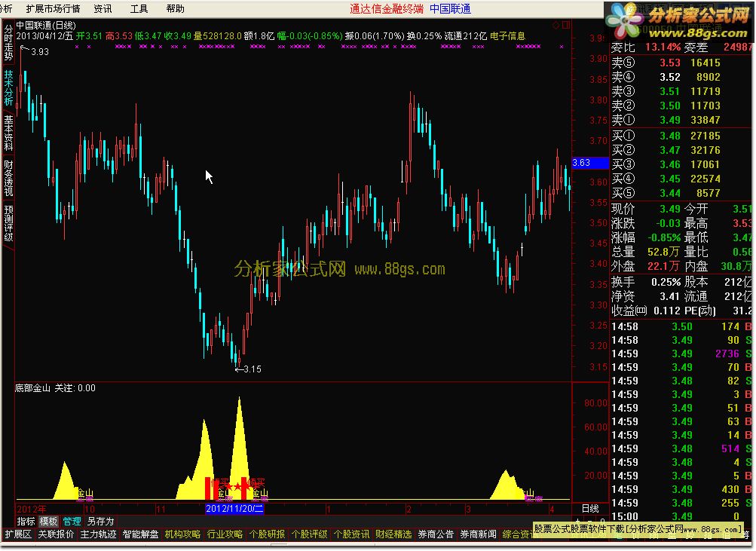Open the 基本资料 side tab
Image resolution: width=756 pixels, height=551 pixels.
[x=8, y=133]
